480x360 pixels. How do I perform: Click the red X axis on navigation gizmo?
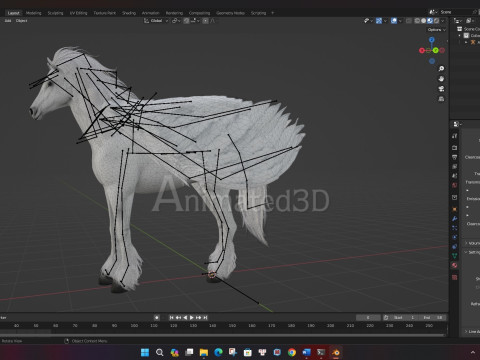pos(422,50)
